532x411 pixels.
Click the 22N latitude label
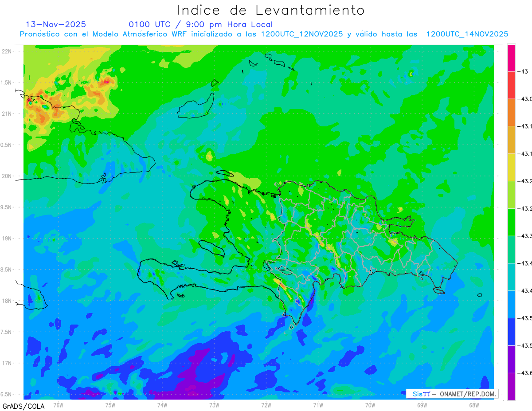7,51
